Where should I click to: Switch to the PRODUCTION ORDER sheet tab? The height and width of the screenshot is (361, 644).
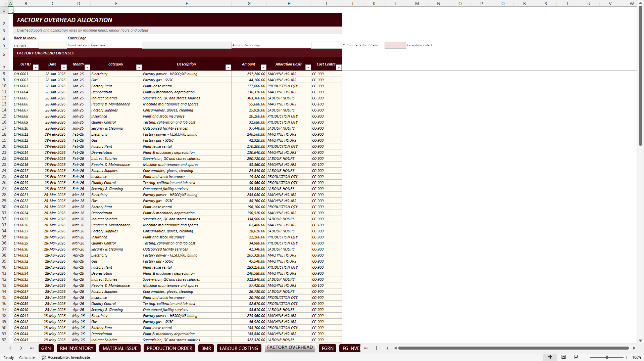[x=169, y=348]
